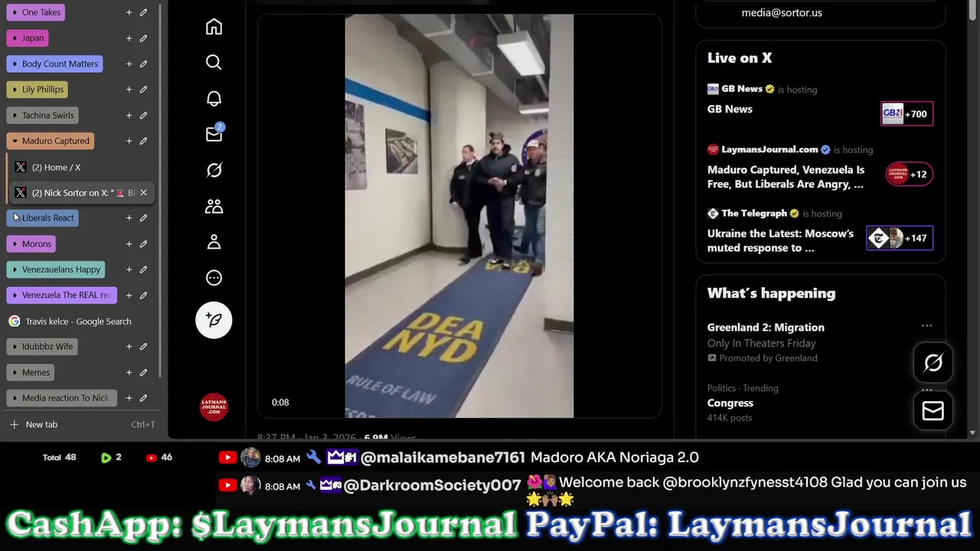Open X Explore search icon
Image resolution: width=980 pixels, height=551 pixels.
(x=214, y=62)
